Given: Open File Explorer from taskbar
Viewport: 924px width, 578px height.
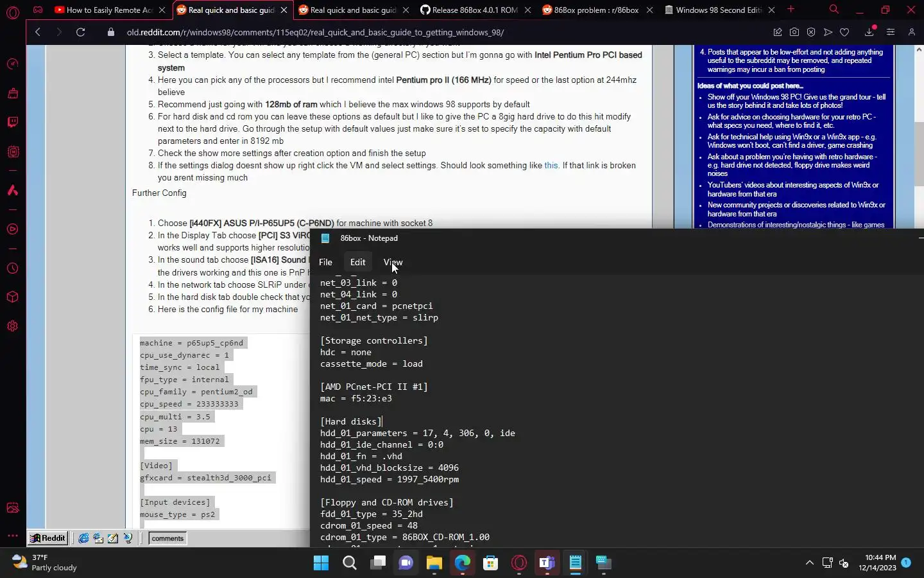Looking at the screenshot, I should [434, 563].
